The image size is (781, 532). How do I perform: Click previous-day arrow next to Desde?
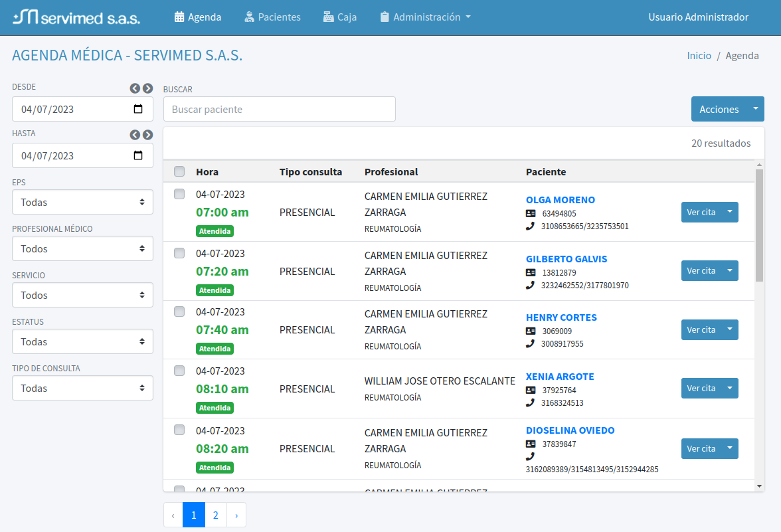tap(135, 88)
